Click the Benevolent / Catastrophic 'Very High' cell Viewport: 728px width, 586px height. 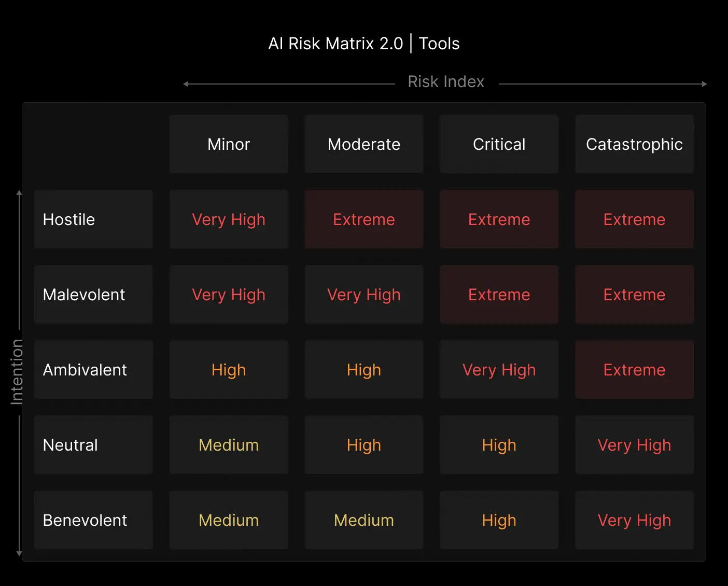click(635, 520)
